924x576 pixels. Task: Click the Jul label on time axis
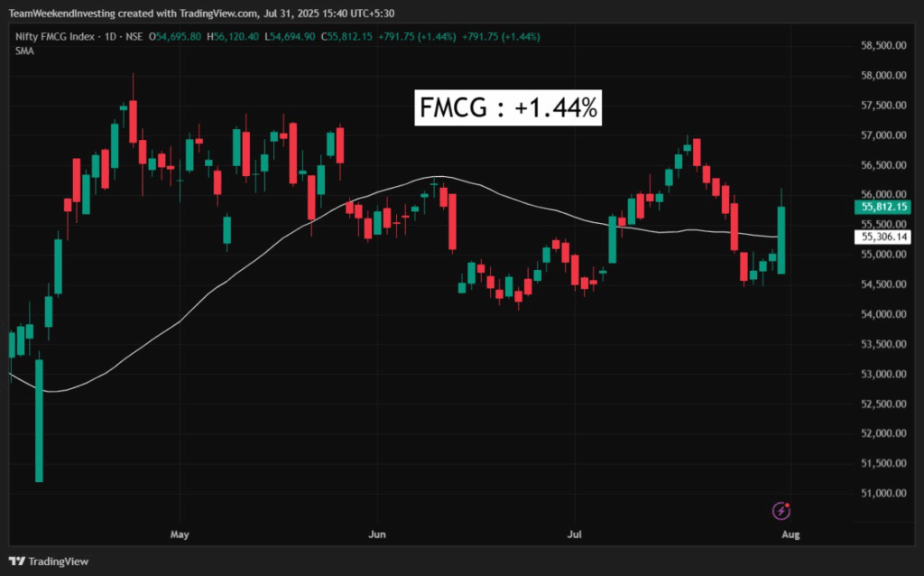(x=574, y=534)
